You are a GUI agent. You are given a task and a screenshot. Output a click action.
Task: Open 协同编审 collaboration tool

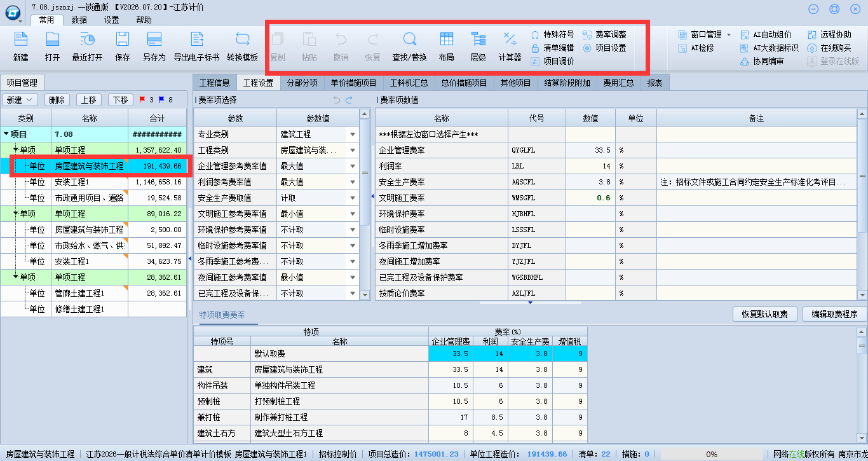click(x=763, y=61)
